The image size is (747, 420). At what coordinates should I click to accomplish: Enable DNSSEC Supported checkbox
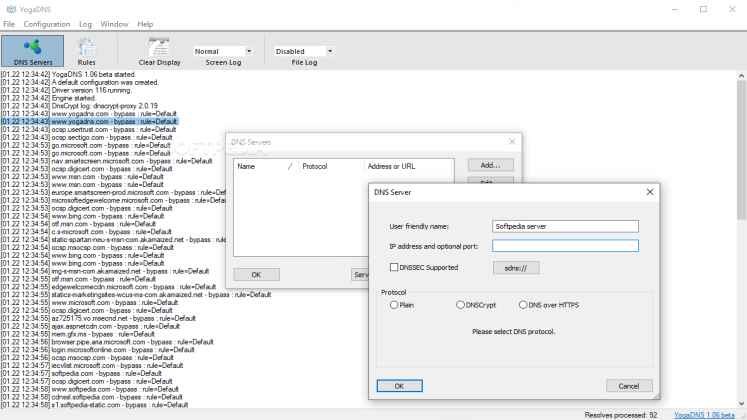tap(394, 267)
